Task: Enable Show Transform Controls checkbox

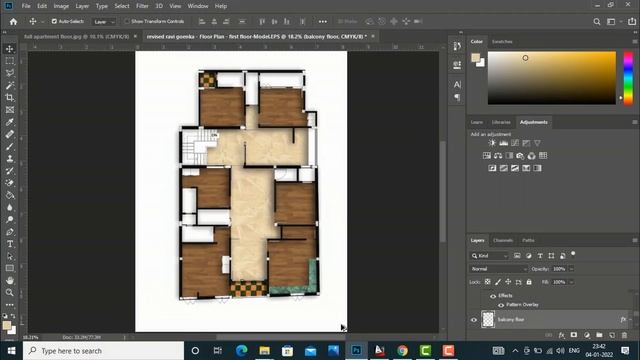Action: (127, 21)
